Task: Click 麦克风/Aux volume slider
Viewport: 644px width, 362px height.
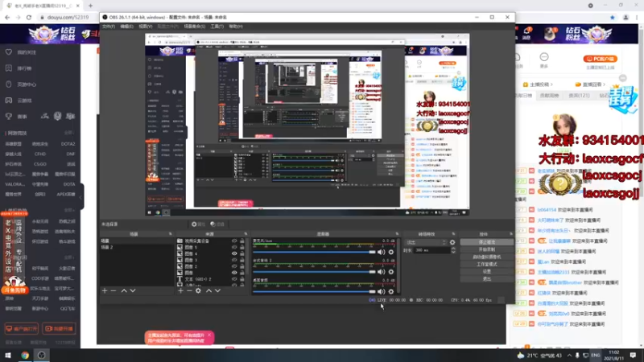Action: (314, 252)
